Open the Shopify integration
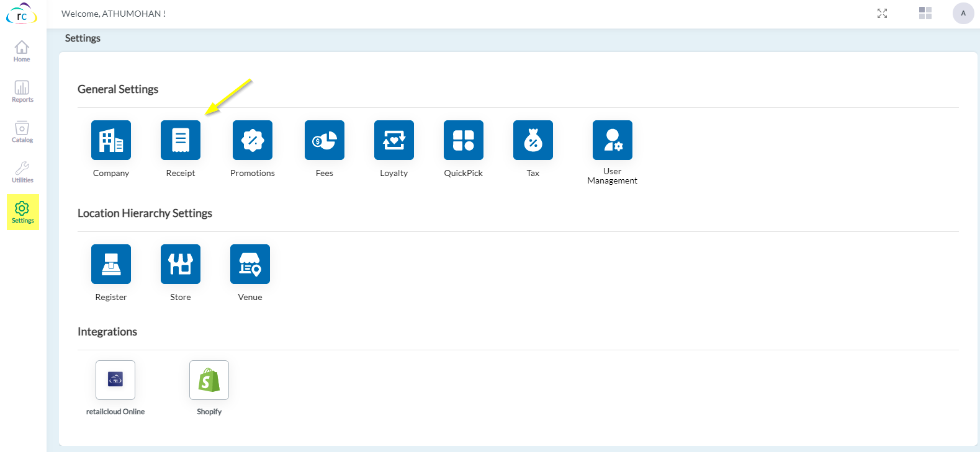 click(209, 380)
